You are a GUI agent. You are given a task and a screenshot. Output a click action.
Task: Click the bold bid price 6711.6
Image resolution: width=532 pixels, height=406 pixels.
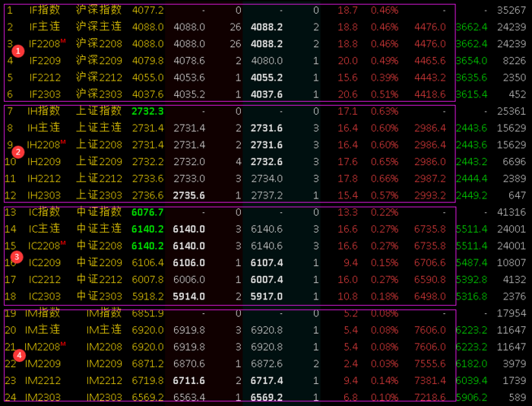pos(189,381)
